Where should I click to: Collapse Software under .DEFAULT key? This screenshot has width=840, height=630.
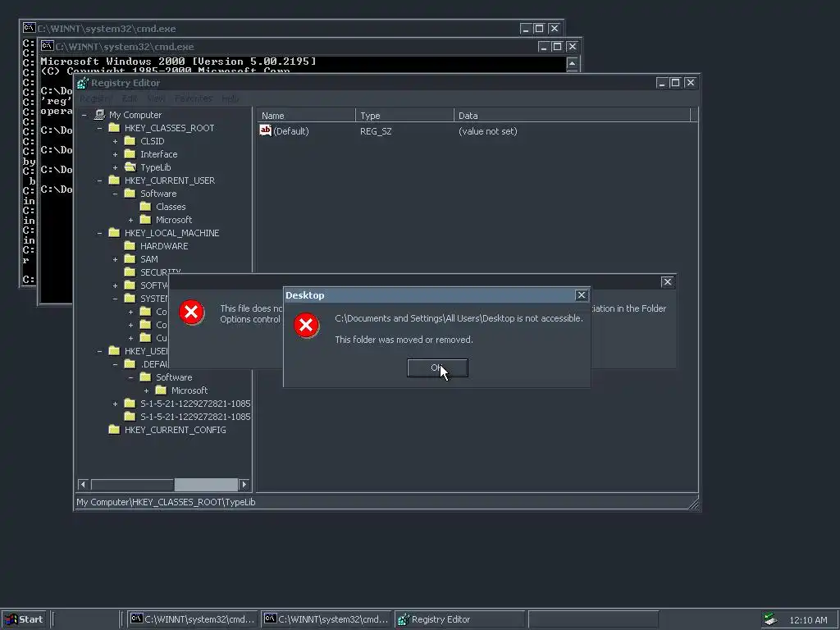130,377
